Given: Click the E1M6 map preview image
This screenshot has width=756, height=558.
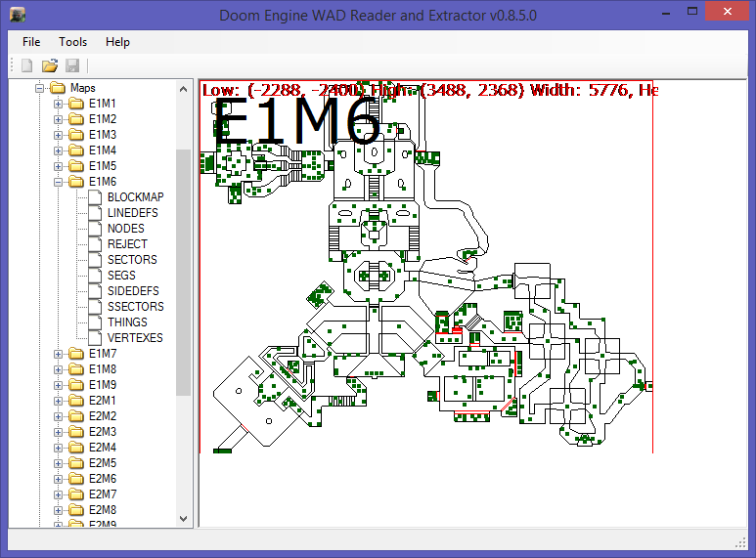Looking at the screenshot, I should [426, 267].
